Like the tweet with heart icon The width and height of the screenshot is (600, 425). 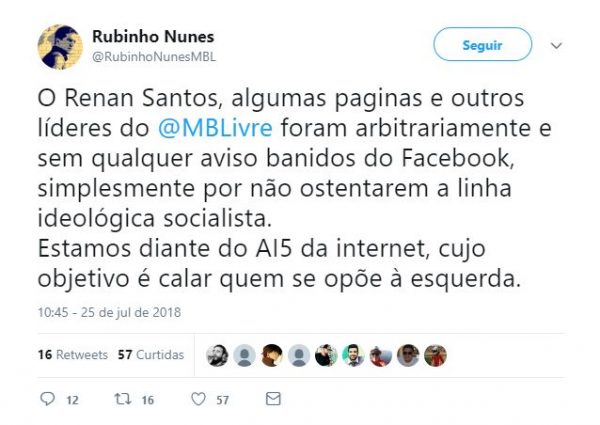tap(198, 399)
